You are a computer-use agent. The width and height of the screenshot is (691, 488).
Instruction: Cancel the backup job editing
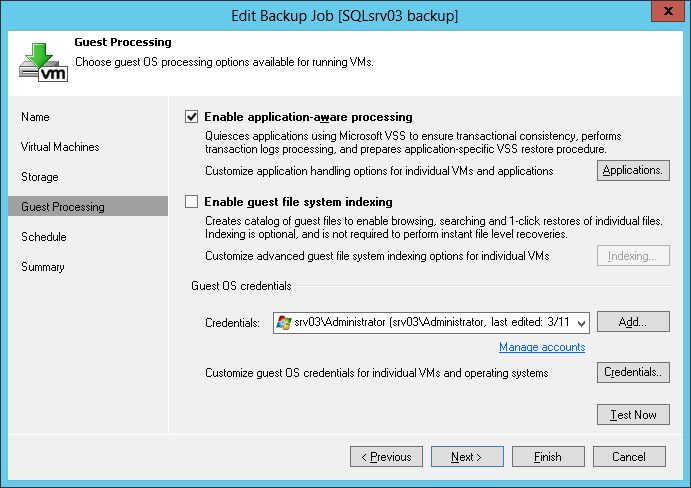[x=629, y=457]
